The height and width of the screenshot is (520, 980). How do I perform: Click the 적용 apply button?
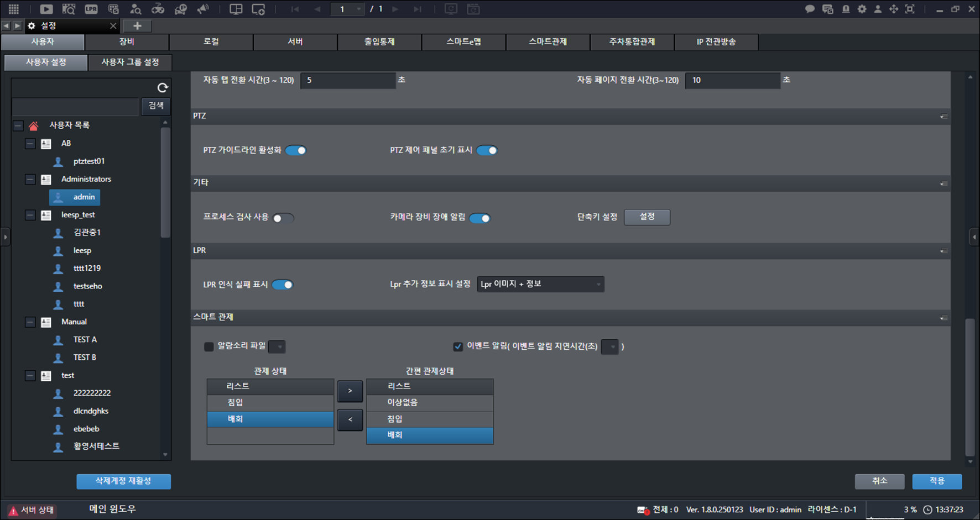pyautogui.click(x=937, y=481)
